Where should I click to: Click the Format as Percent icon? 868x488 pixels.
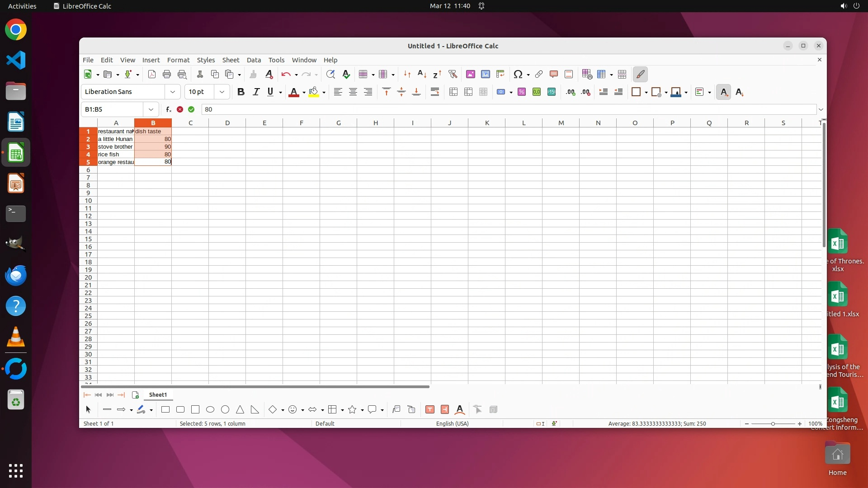(x=522, y=92)
